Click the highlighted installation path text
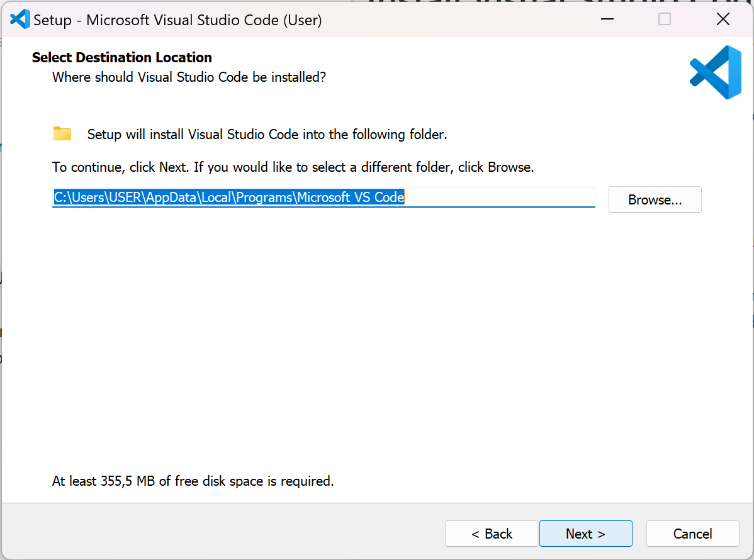 point(227,197)
